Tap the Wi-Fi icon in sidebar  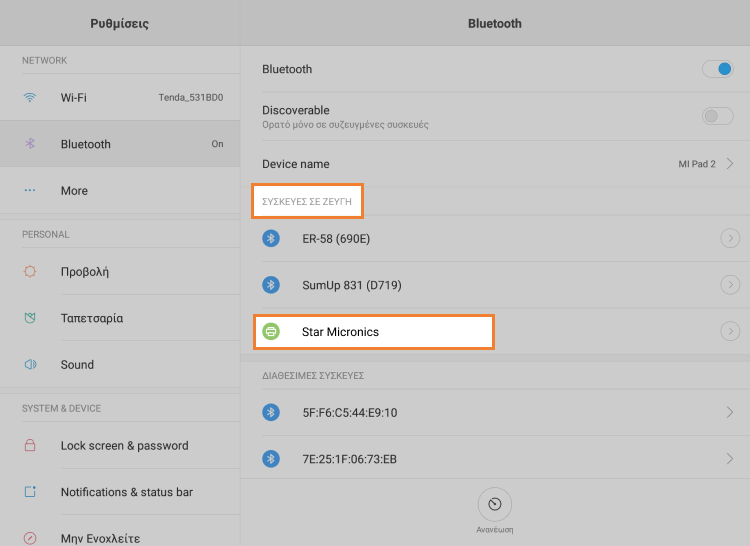[30, 98]
